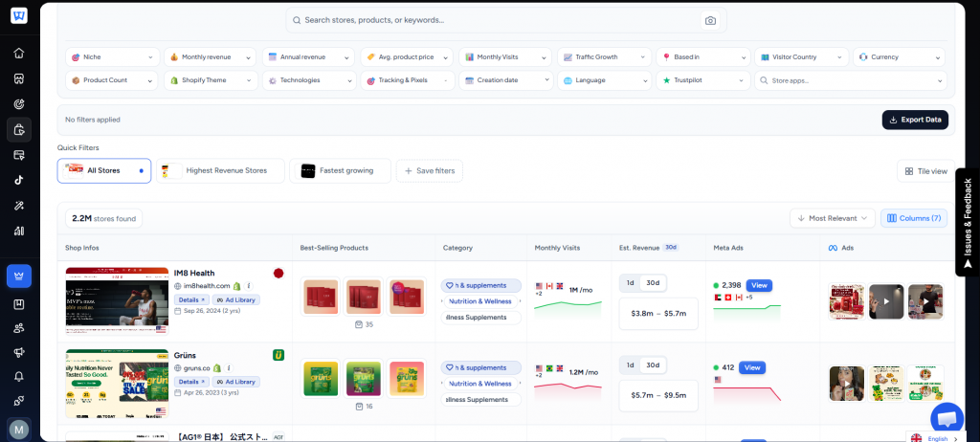Open the Traffic Growth dropdown
The height and width of the screenshot is (442, 980).
point(604,56)
